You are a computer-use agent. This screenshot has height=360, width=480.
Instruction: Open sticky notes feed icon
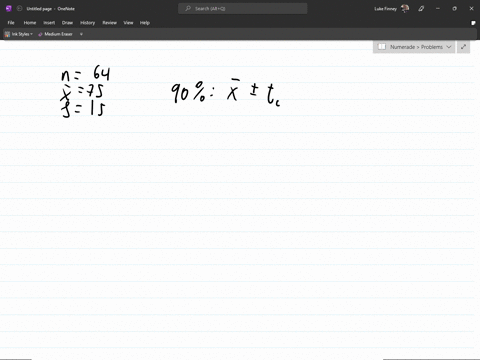click(473, 23)
